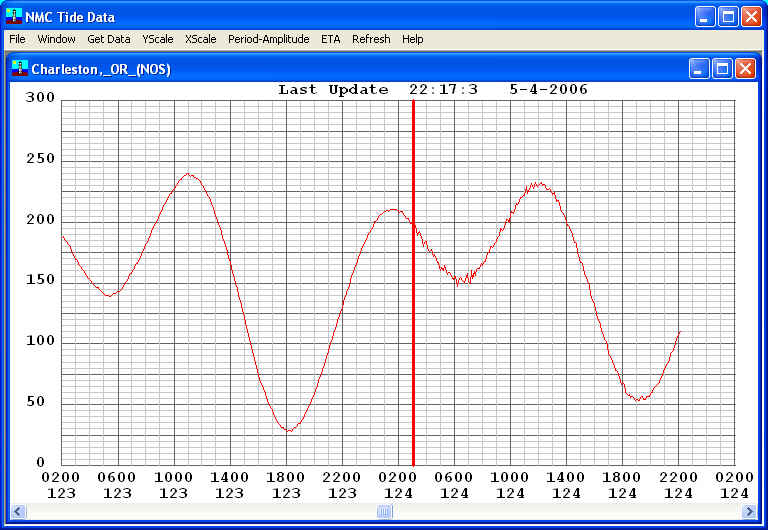Open the XScale menu
The image size is (768, 530).
200,39
